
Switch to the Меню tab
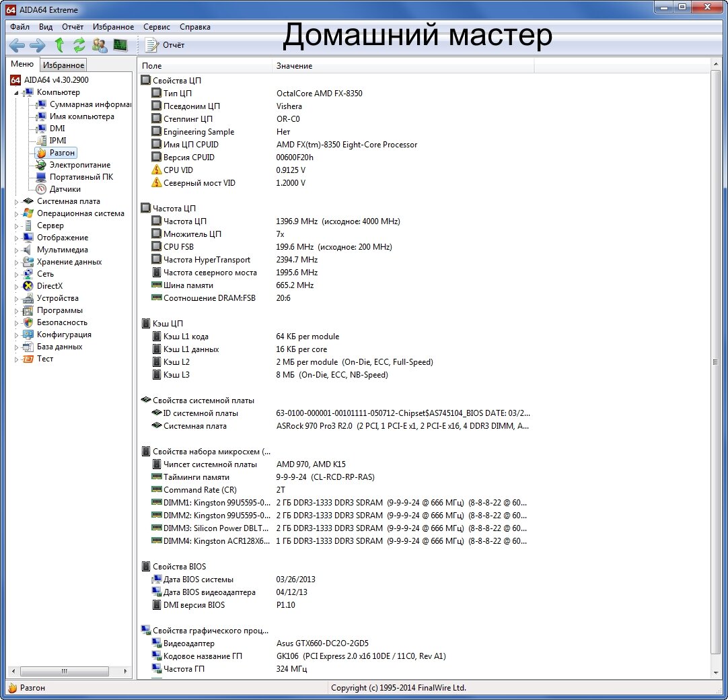click(22, 64)
